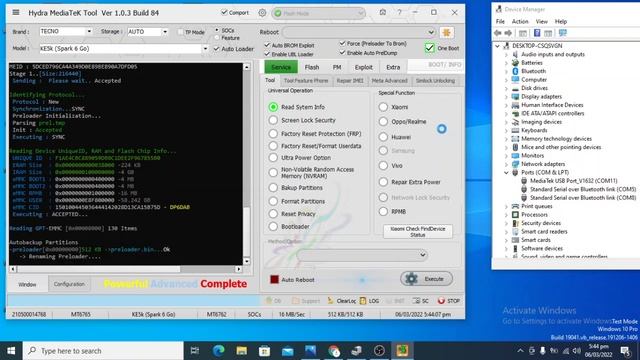Toggle Enable Auto PreDump checkbox

(342, 53)
